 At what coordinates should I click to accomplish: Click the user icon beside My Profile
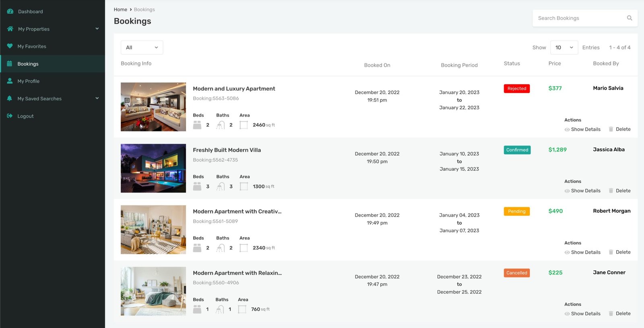[10, 81]
